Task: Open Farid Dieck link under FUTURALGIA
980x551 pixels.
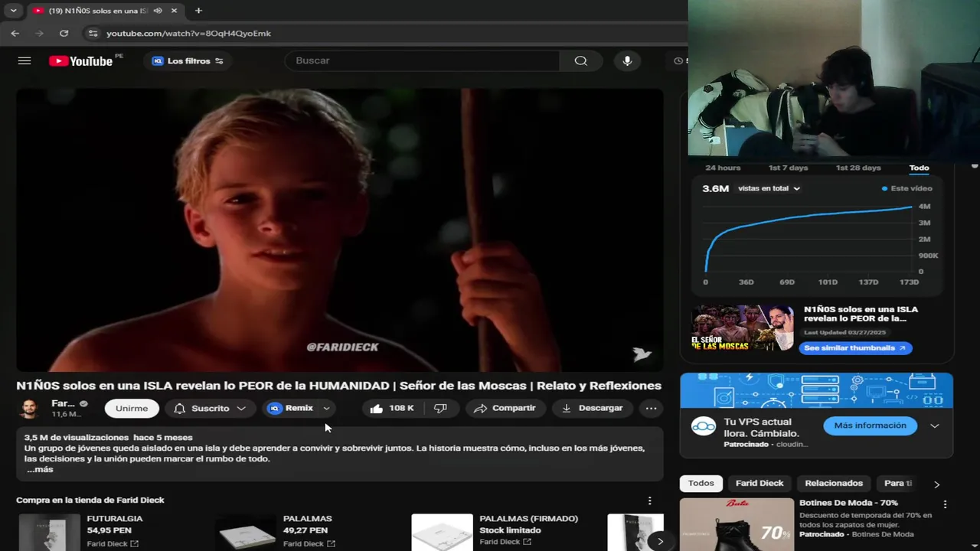Action: [113, 543]
